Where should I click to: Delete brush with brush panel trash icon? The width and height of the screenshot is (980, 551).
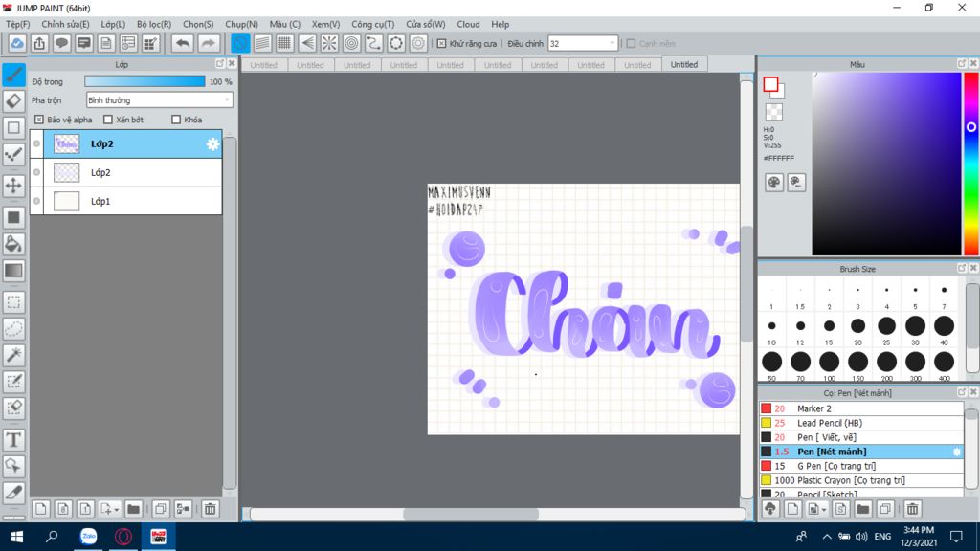(912, 509)
